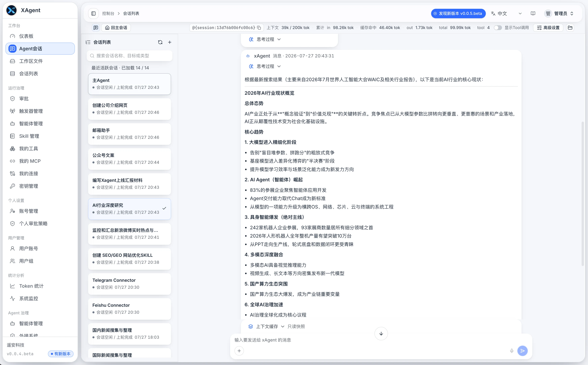Focus the 搜索会话名称 search field
This screenshot has height=365, width=588.
coord(130,56)
